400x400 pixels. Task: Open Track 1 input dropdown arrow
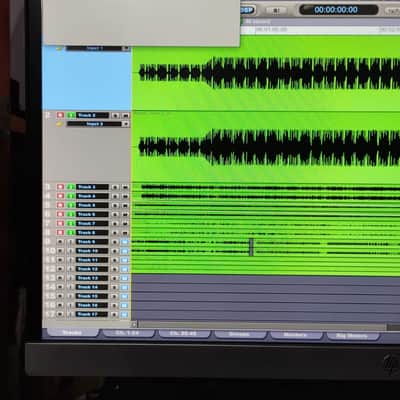click(x=126, y=48)
